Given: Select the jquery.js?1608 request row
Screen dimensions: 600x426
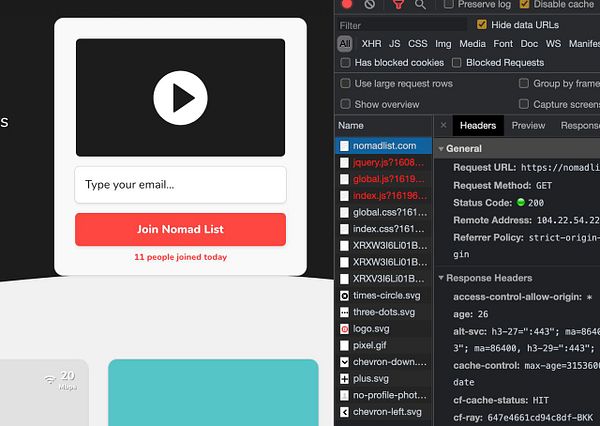Looking at the screenshot, I should [x=384, y=163].
